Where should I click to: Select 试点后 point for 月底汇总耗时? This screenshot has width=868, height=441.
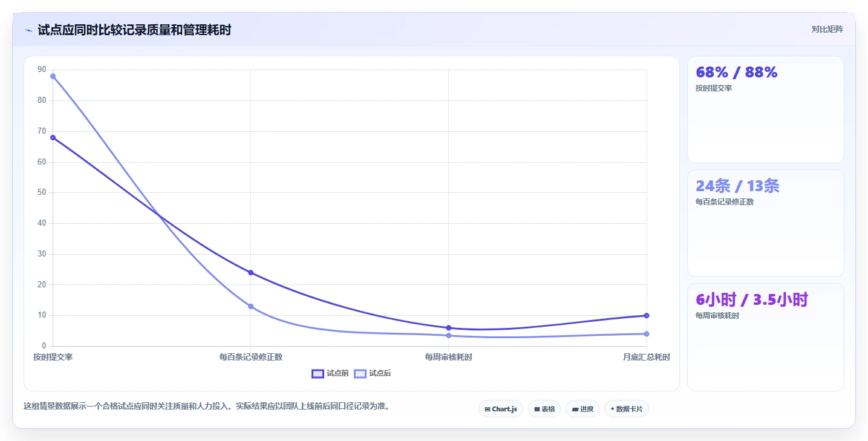click(x=647, y=334)
